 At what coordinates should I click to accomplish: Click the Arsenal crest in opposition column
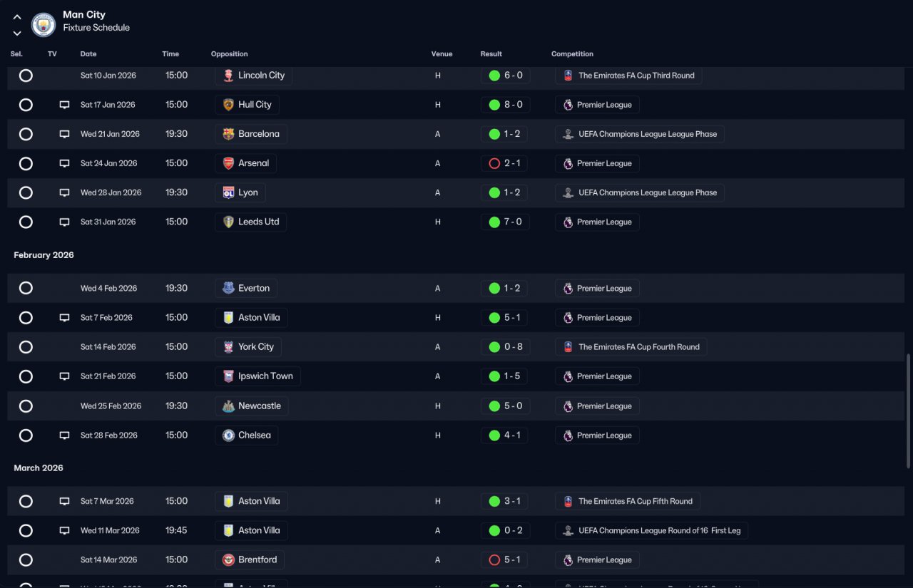(x=228, y=163)
